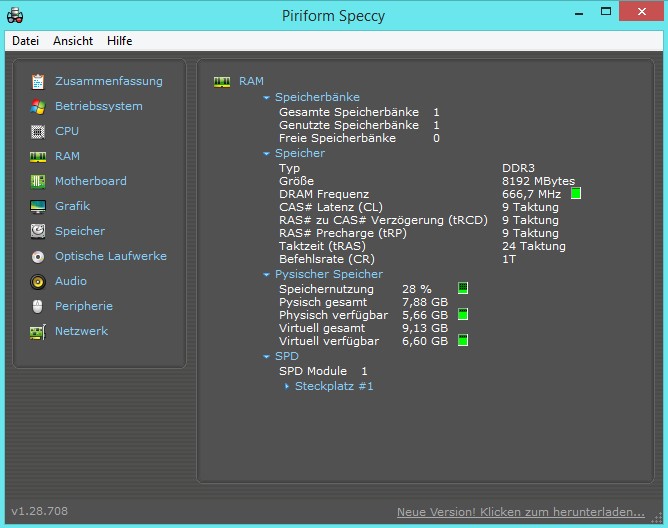Click the Befehlsrate (CR) row label
The image size is (668, 528).
327,259
